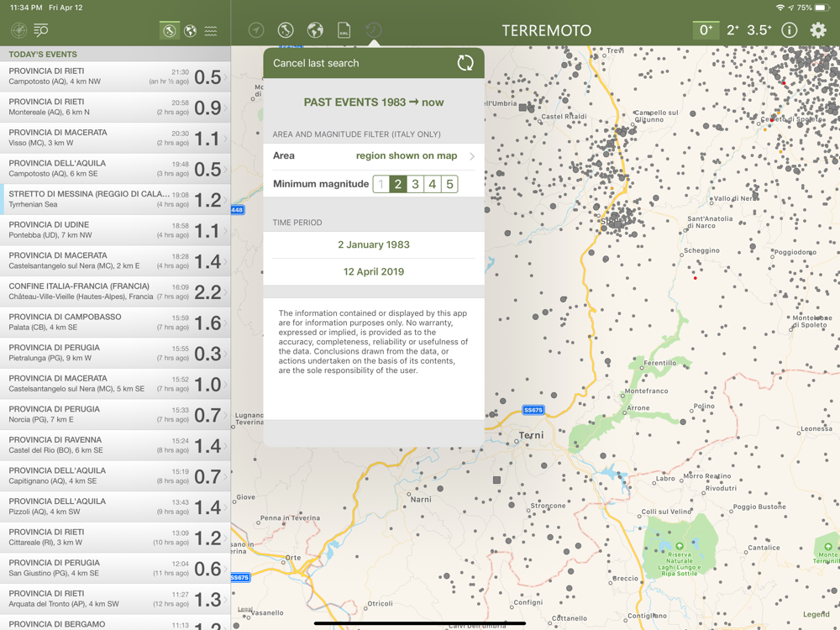Select the 2+ magnitude filter
840x630 pixels.
(732, 30)
